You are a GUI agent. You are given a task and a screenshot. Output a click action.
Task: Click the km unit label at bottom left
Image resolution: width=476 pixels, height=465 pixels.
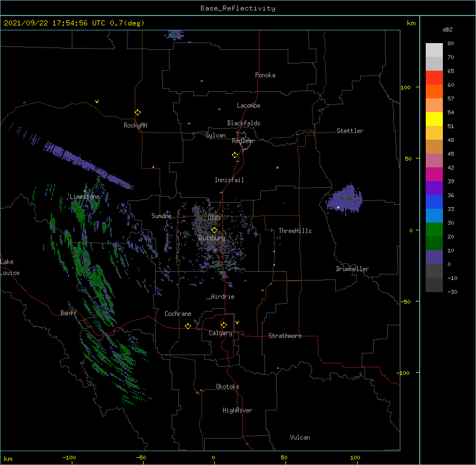pos(8,458)
